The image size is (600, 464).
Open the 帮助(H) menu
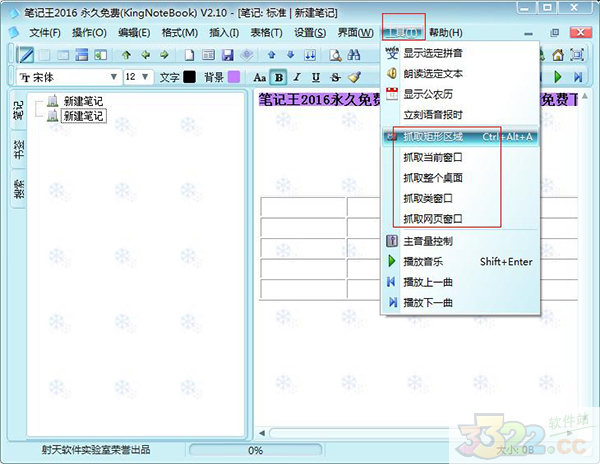point(445,33)
